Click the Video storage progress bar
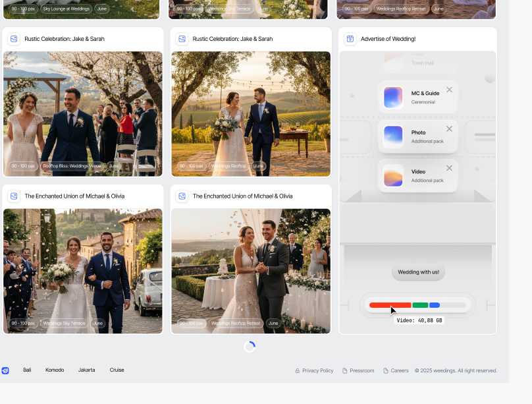This screenshot has width=532, height=404. [x=418, y=304]
